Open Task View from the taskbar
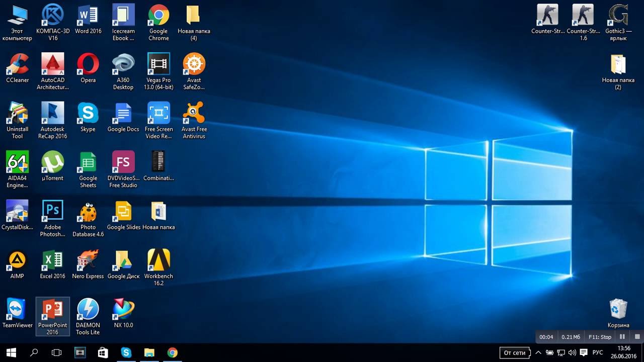 pos(57,352)
